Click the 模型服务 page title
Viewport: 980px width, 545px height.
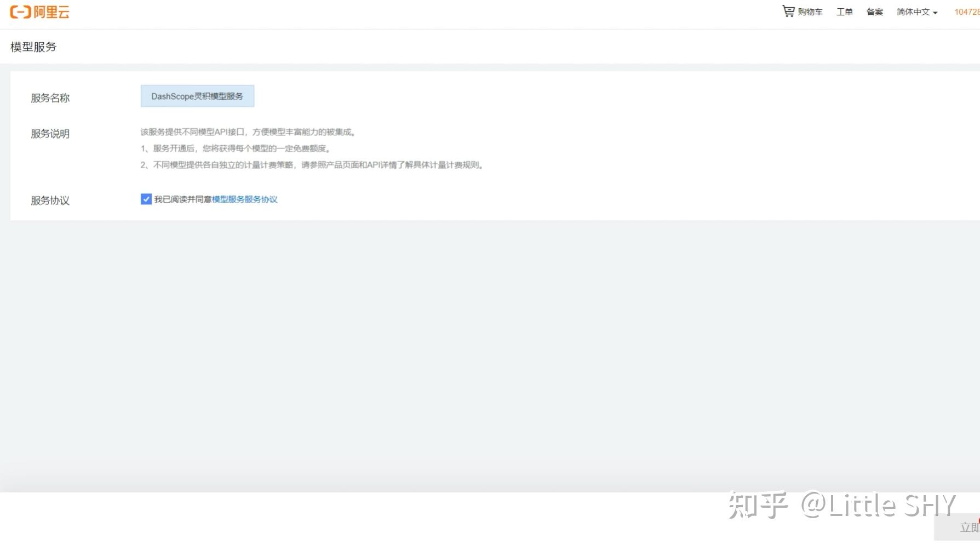[x=33, y=47]
